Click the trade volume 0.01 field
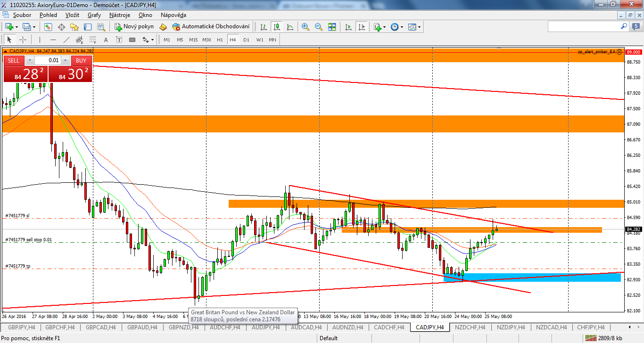 [48, 60]
